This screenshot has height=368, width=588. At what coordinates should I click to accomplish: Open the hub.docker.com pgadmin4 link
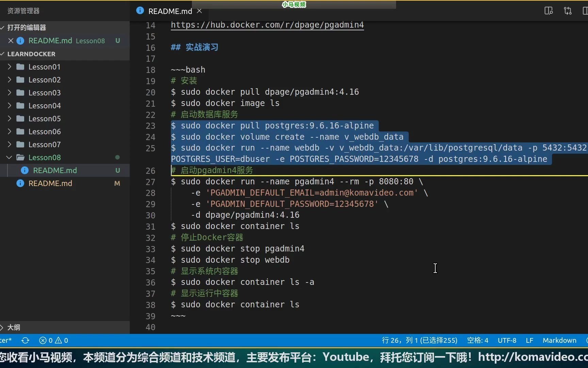[267, 25]
